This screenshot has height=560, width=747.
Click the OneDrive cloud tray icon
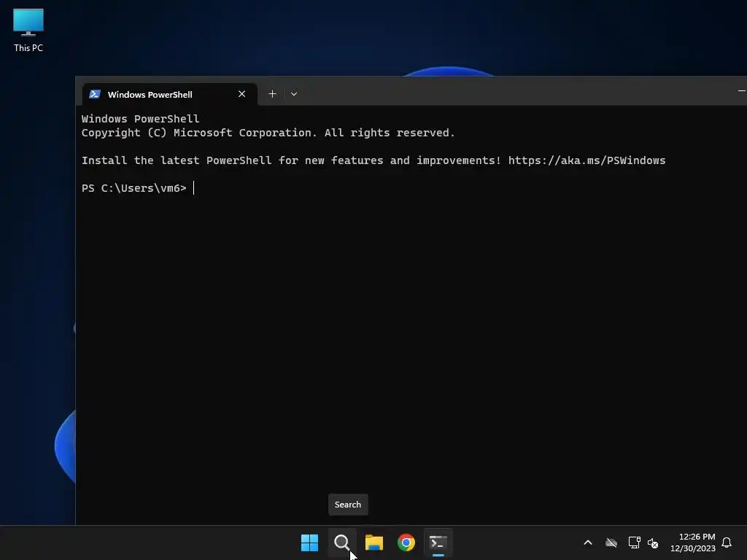(611, 542)
